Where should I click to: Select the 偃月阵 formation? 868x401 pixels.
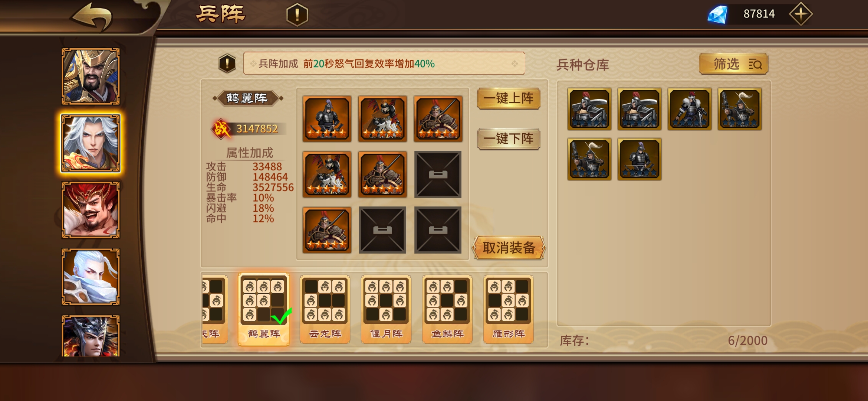pos(386,309)
